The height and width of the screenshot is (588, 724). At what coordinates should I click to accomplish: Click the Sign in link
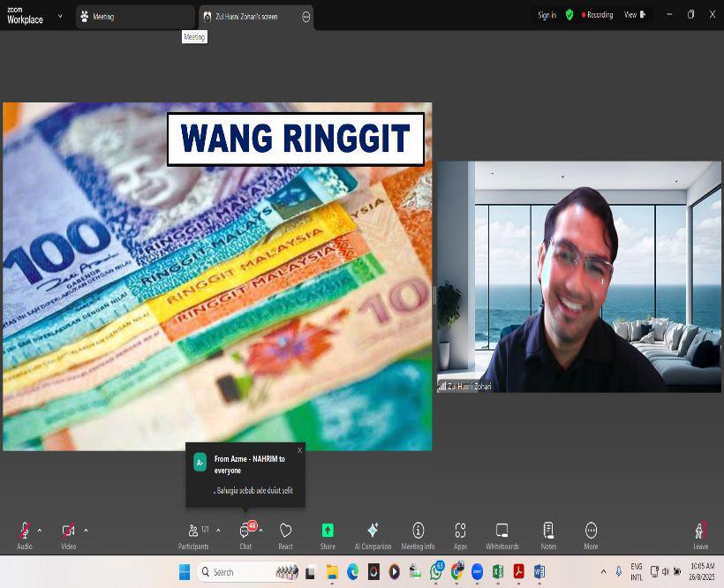pyautogui.click(x=547, y=15)
